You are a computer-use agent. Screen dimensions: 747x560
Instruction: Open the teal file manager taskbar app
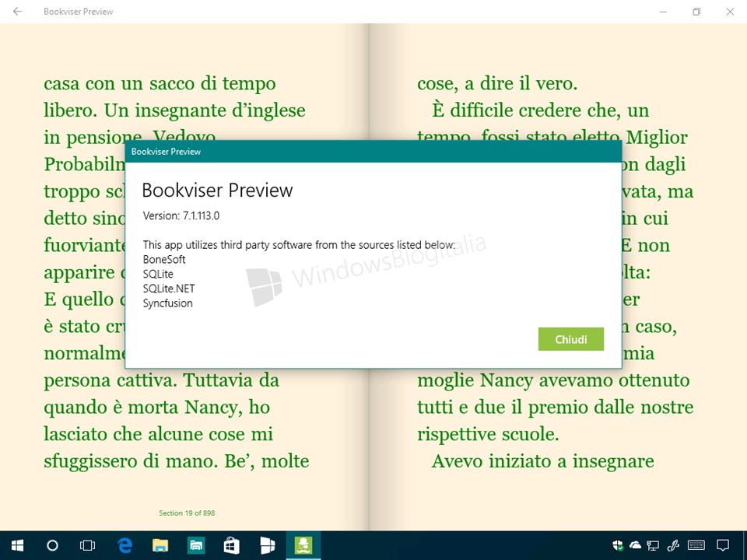tap(196, 545)
